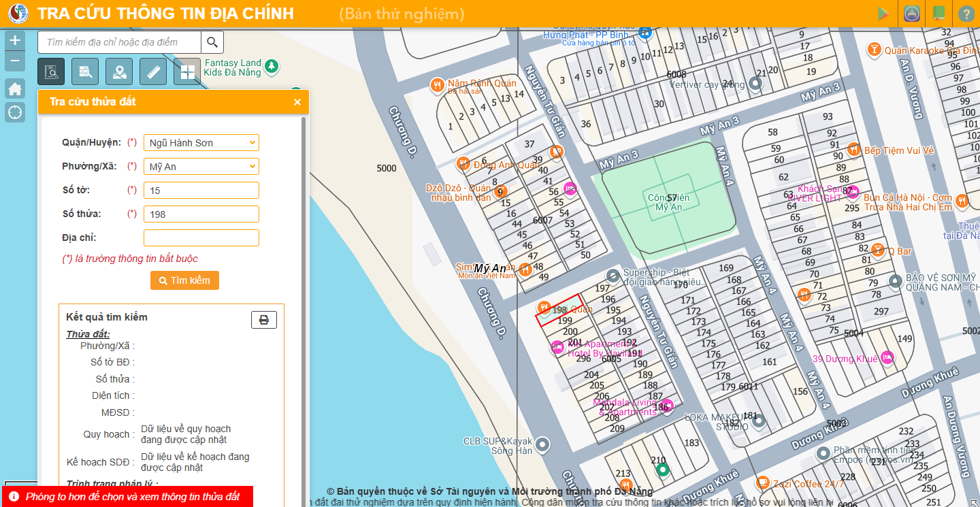Open the help question mark icon
The image size is (980, 507).
point(966,14)
